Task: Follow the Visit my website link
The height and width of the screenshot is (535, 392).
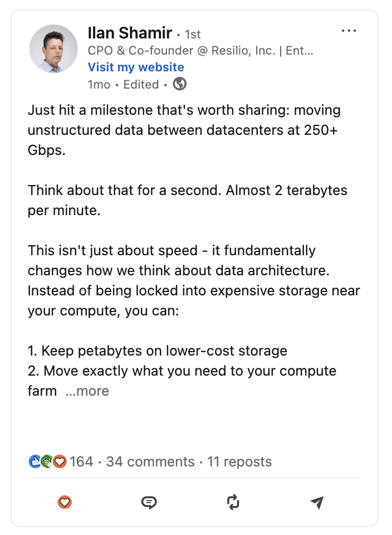Action: (136, 67)
